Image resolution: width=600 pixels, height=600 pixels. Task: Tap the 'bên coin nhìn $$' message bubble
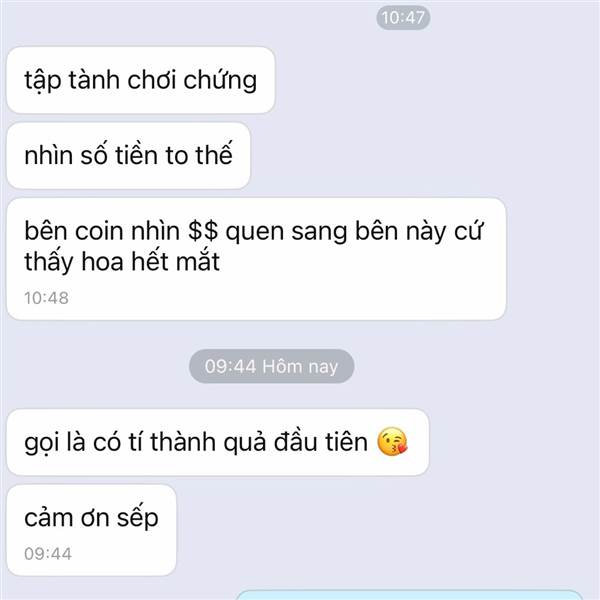(256, 259)
